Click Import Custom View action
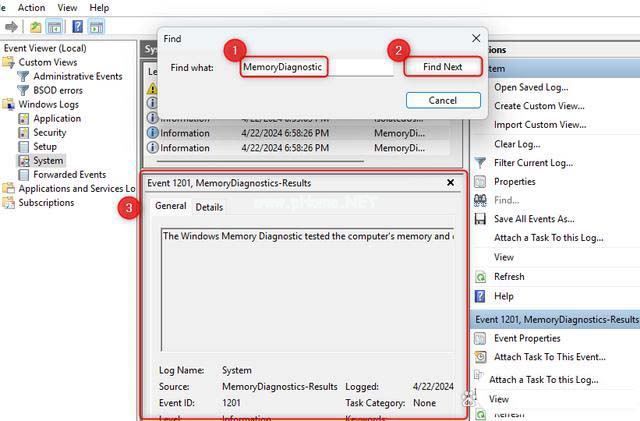The width and height of the screenshot is (640, 421). [x=540, y=125]
